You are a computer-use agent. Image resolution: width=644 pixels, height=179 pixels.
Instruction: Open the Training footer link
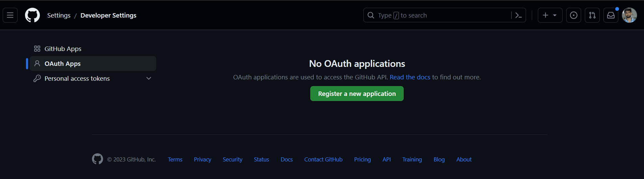pos(412,159)
